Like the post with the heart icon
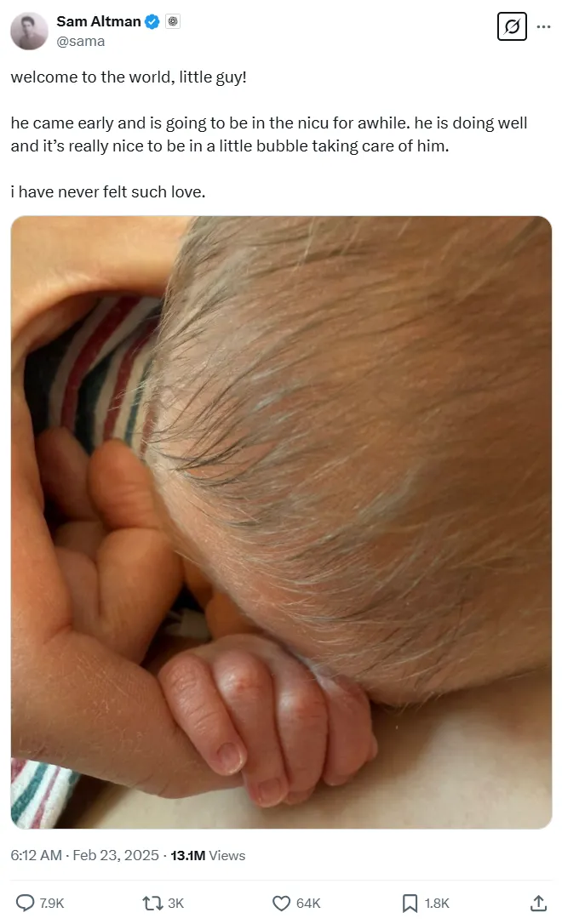The height and width of the screenshot is (924, 562). [x=281, y=903]
